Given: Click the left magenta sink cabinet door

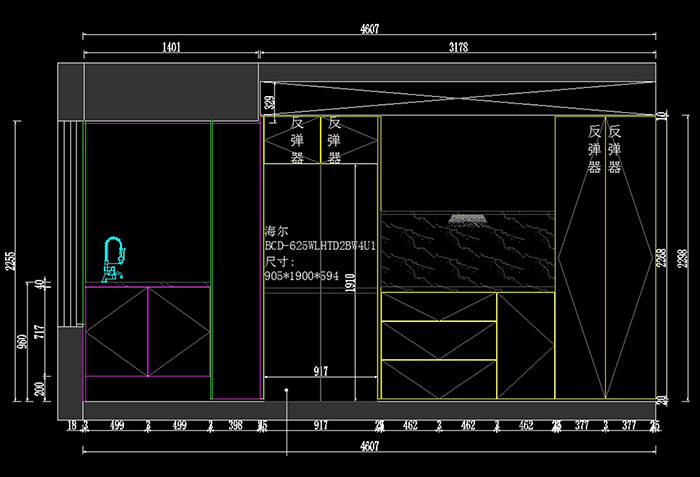Looking at the screenshot, I should tap(116, 332).
